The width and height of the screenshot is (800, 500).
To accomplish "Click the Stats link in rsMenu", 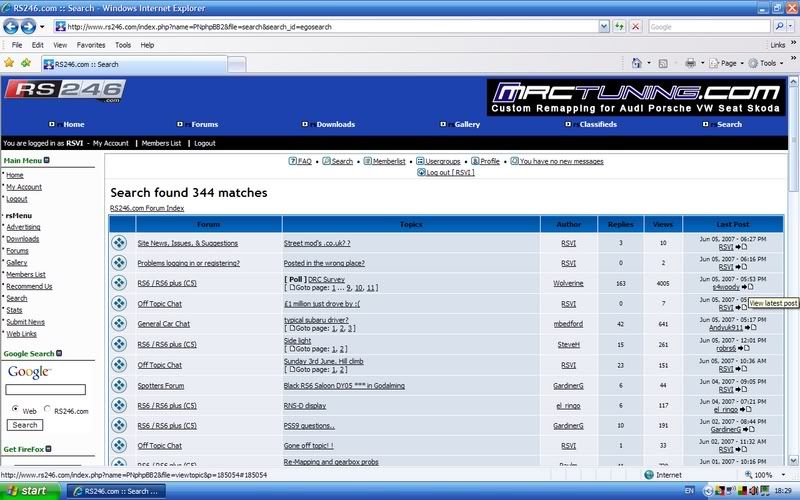I will 14,310.
